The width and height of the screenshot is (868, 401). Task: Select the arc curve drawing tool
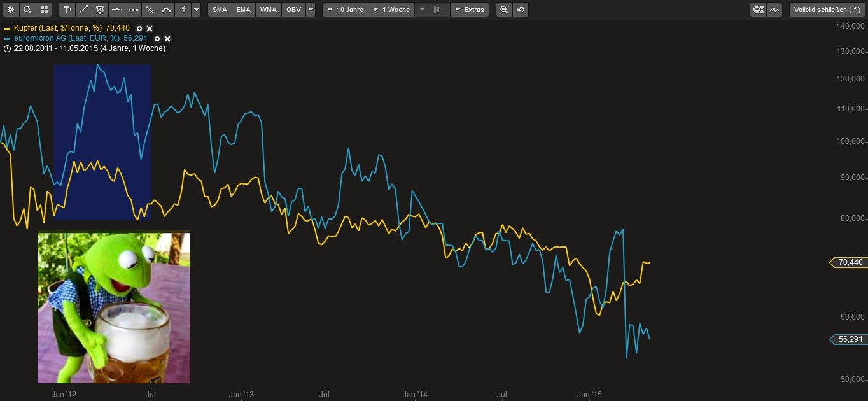tap(166, 10)
